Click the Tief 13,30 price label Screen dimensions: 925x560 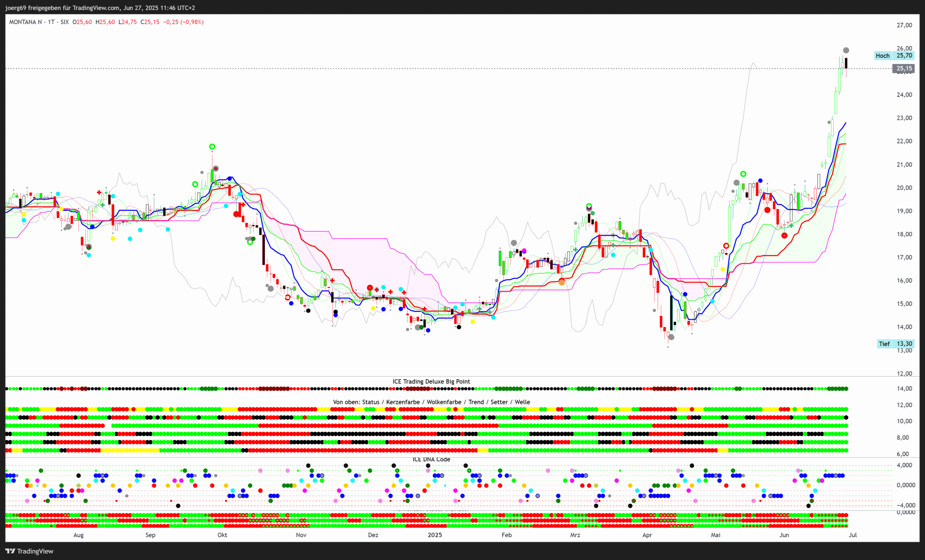896,343
